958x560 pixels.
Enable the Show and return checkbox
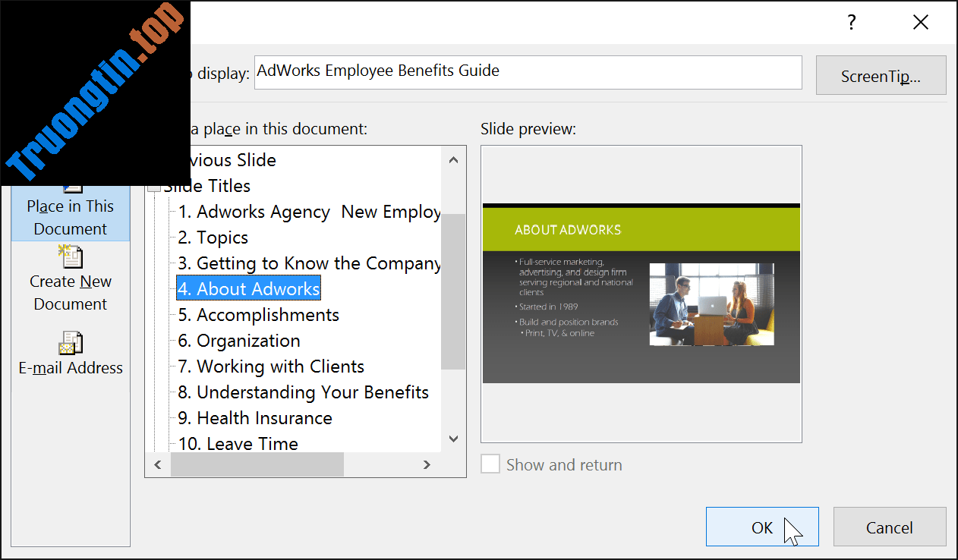click(490, 464)
